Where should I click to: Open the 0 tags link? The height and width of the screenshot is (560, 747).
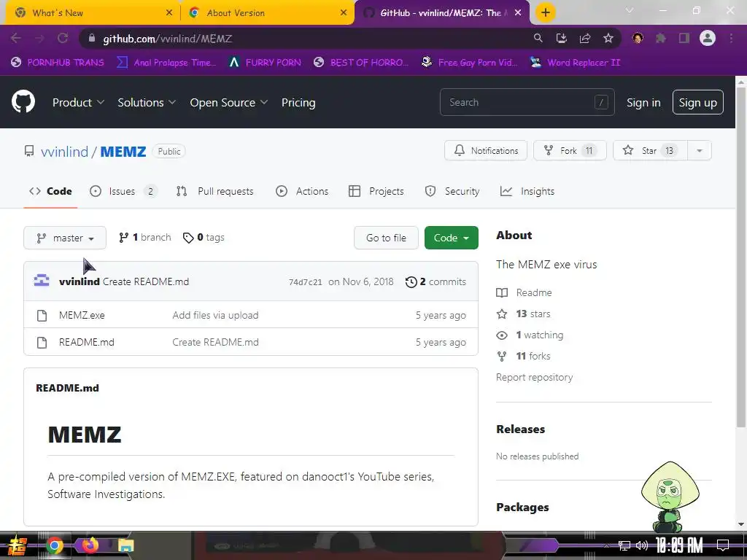(x=204, y=237)
